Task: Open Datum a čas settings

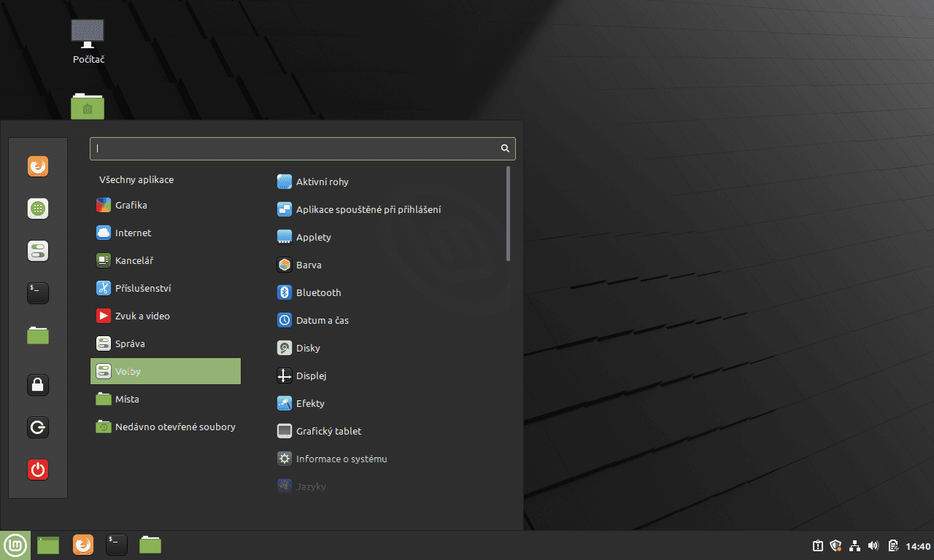Action: [322, 320]
